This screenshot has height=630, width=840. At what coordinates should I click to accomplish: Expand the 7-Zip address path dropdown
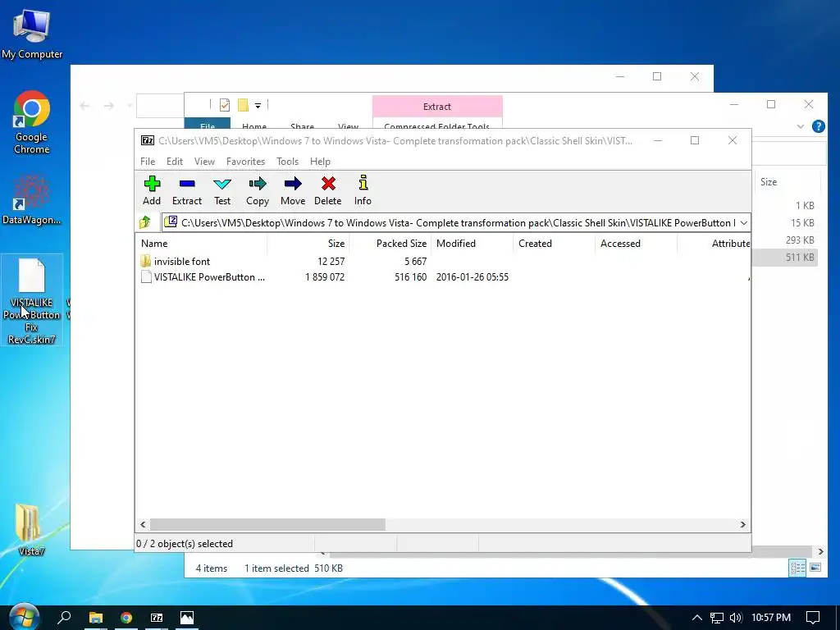743,223
